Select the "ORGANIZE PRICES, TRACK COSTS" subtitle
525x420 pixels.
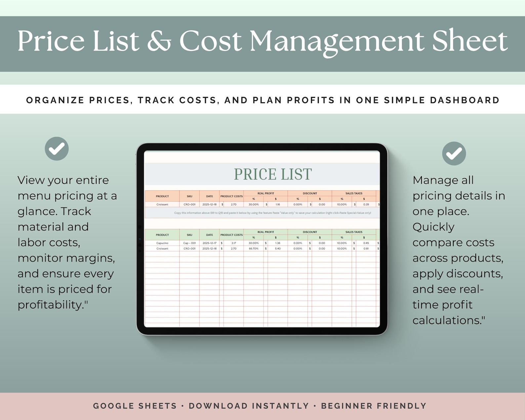[262, 100]
